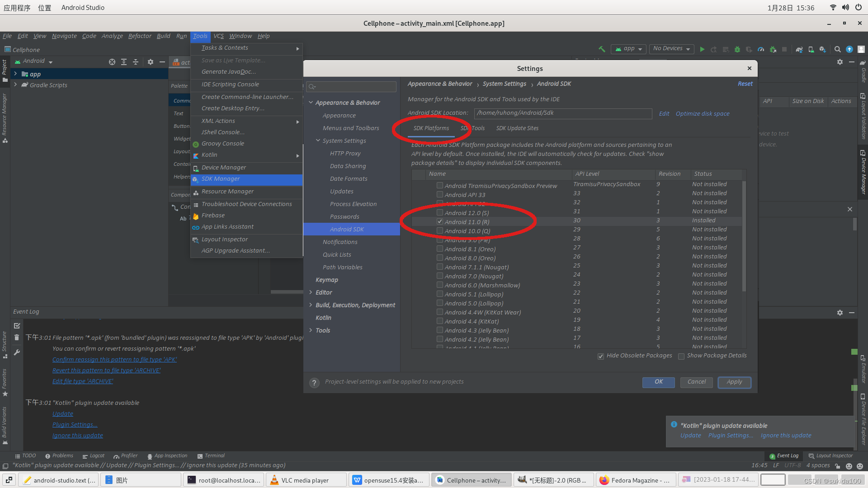868x488 pixels.
Task: Click the Make Project hammer icon
Action: [602, 49]
